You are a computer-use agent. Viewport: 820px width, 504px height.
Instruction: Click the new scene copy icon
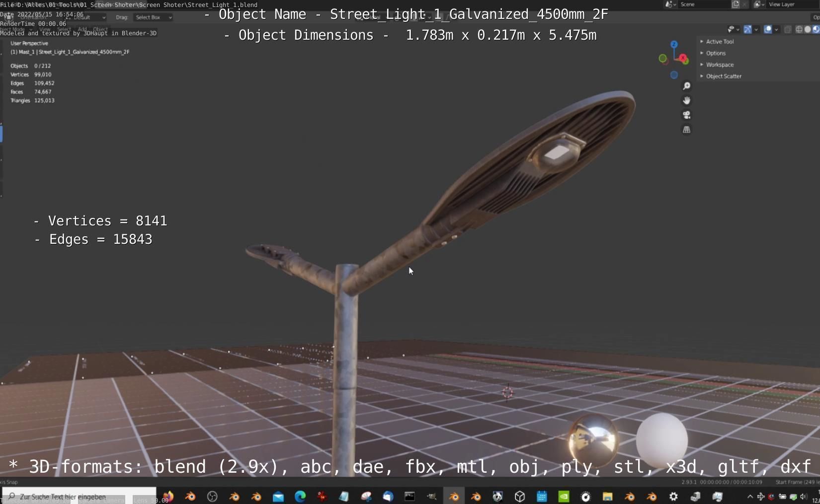tap(736, 4)
